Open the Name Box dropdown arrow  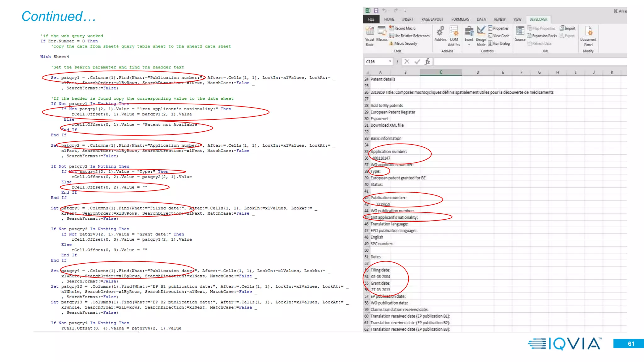[x=390, y=62]
